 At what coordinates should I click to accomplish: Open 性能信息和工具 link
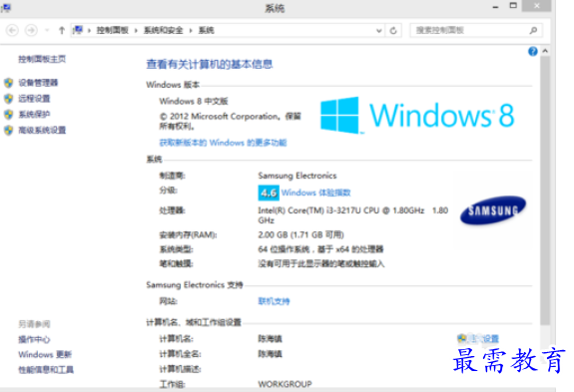46,370
